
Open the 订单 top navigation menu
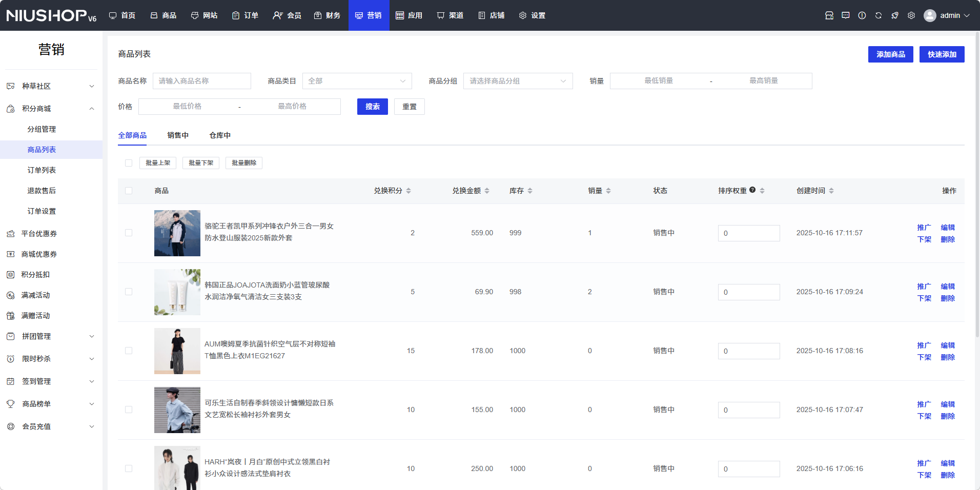245,15
